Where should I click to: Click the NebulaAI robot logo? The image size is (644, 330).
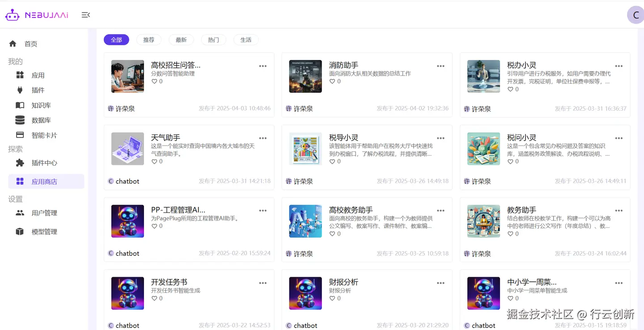point(12,15)
